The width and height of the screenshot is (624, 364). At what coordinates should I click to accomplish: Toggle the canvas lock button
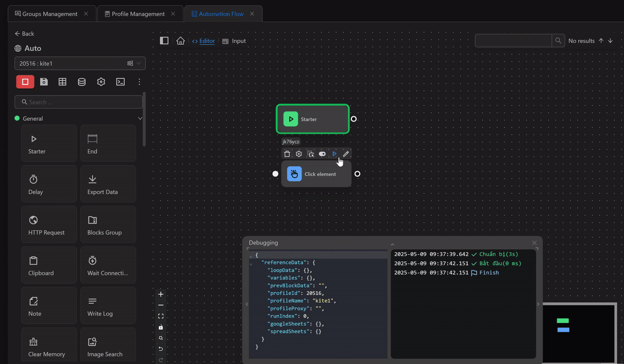161,327
